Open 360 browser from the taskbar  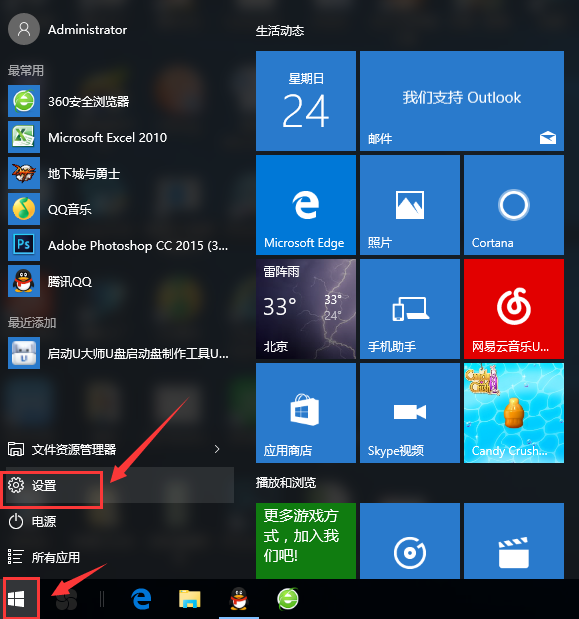pos(288,599)
